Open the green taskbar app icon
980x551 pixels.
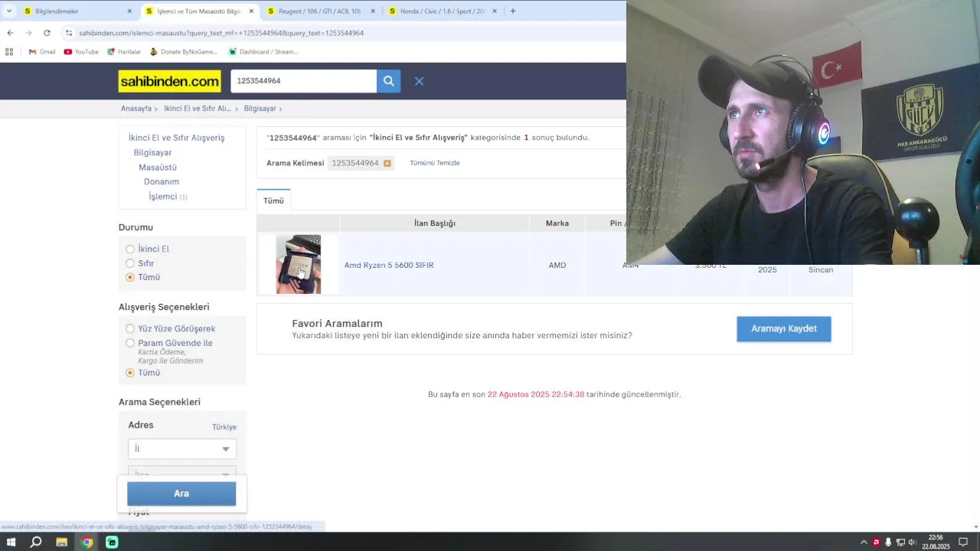click(112, 542)
